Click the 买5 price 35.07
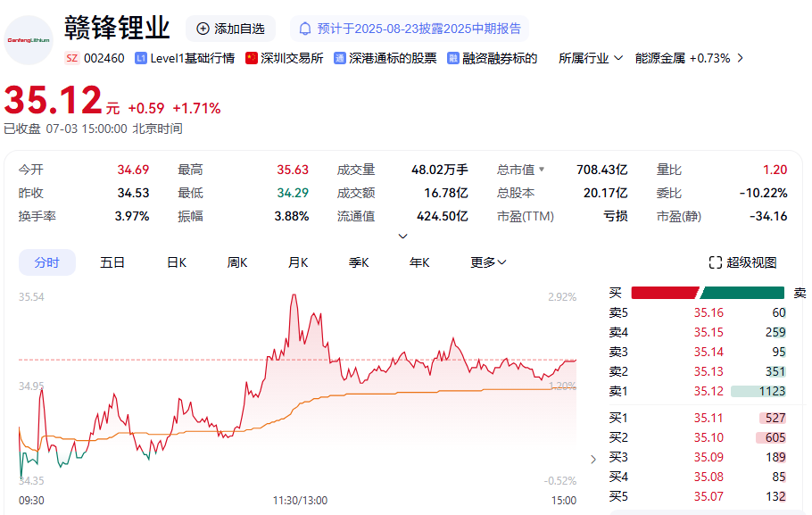The width and height of the screenshot is (812, 515). click(x=708, y=496)
